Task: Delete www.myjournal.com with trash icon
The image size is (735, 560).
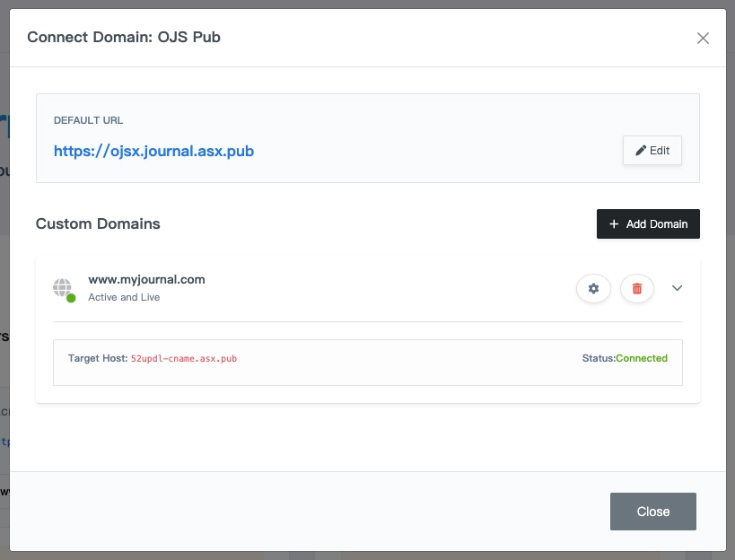Action: (636, 288)
